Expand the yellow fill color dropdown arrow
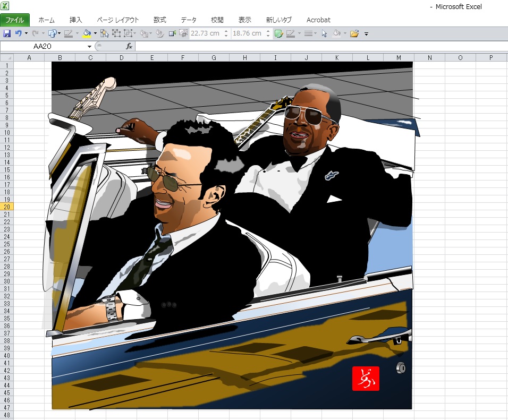Viewport: 508px width, 420px height. point(95,33)
